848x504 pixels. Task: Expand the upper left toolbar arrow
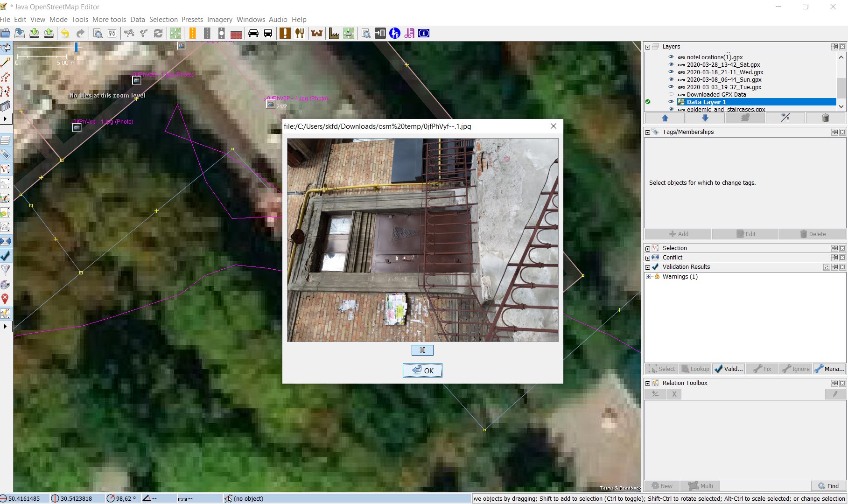[5, 119]
